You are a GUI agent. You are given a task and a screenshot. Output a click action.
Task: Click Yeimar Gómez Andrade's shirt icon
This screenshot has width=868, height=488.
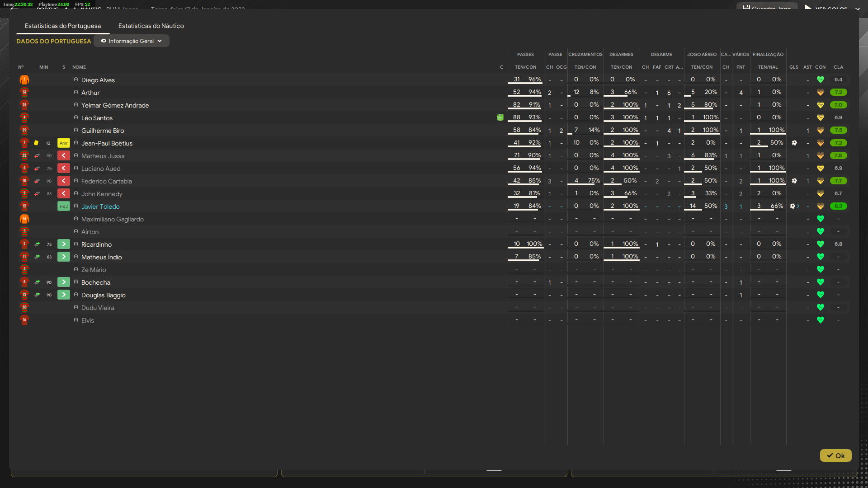coord(24,105)
